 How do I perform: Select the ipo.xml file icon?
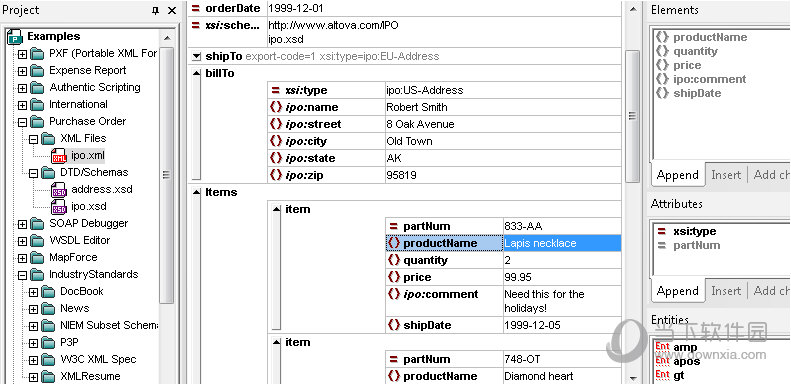tap(59, 156)
